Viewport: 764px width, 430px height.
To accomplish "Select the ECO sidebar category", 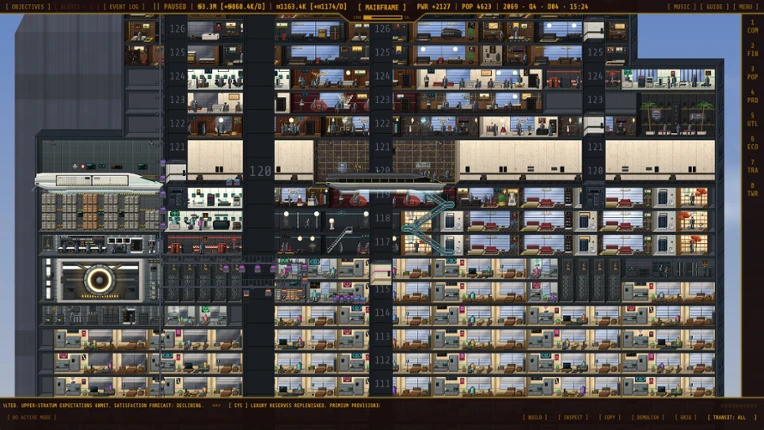I will (x=753, y=143).
